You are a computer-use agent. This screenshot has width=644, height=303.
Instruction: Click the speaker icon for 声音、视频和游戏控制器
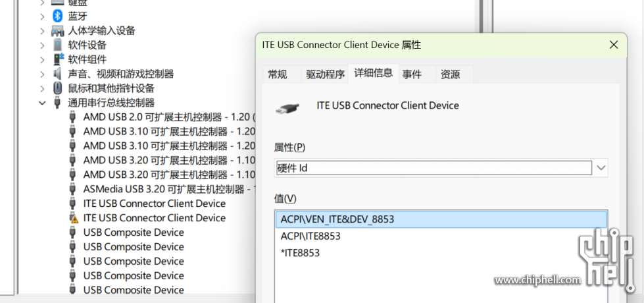[x=57, y=74]
